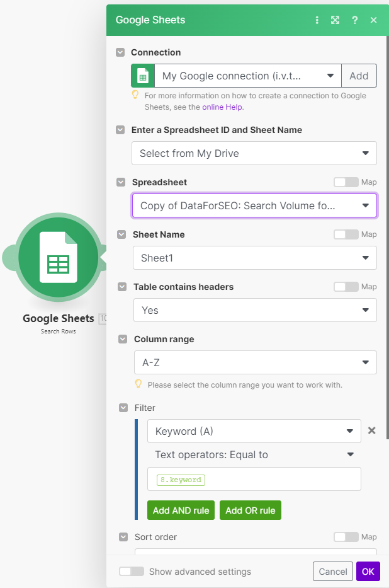Click the Cancel button
389x588 pixels.
click(333, 572)
